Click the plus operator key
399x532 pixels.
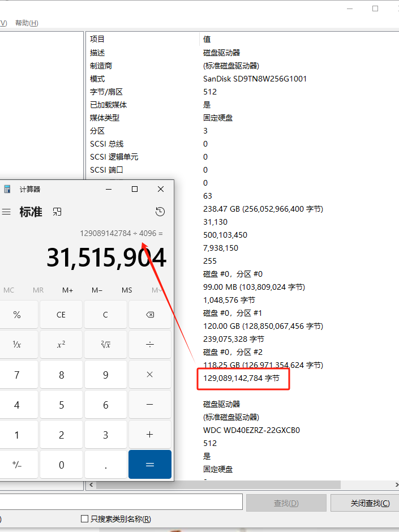pos(150,435)
